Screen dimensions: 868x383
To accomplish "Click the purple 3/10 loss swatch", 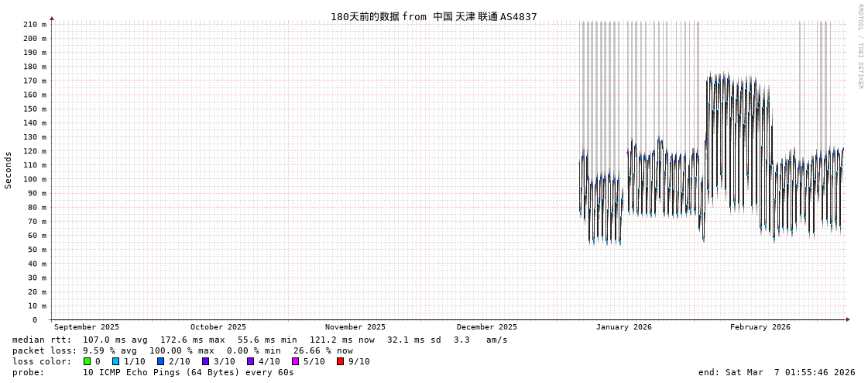I will click(205, 361).
